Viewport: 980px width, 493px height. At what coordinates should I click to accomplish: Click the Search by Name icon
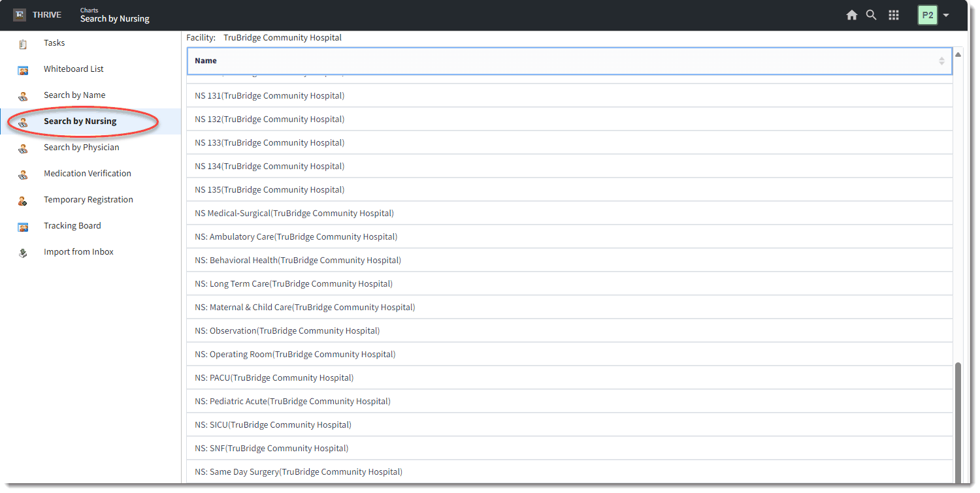[x=23, y=96]
